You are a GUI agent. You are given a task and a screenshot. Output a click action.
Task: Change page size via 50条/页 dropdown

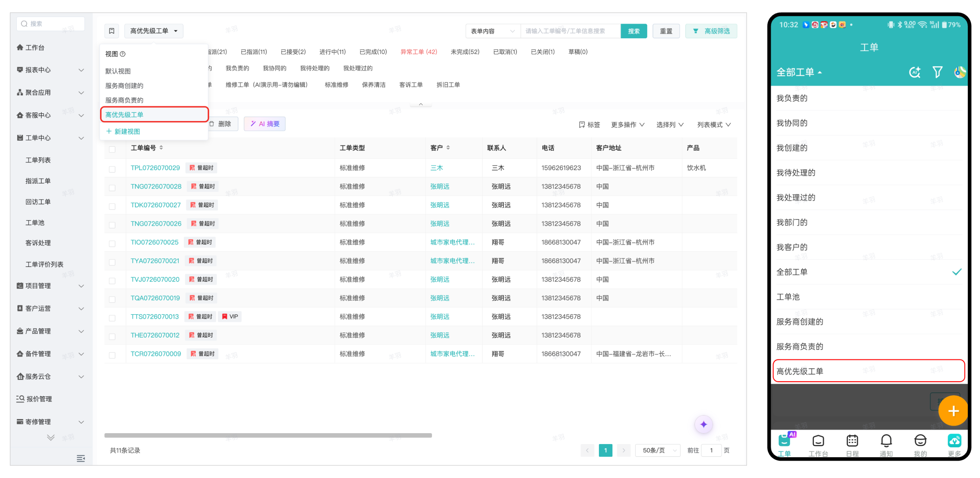[x=658, y=450]
